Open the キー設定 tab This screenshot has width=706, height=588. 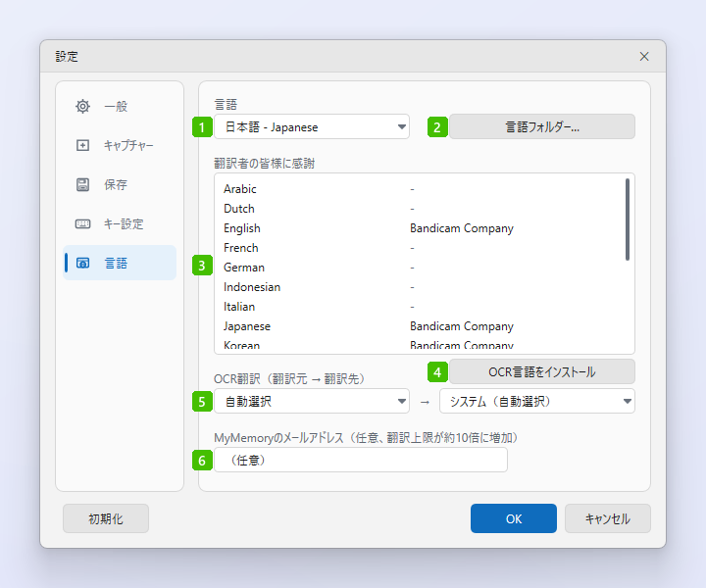click(120, 223)
